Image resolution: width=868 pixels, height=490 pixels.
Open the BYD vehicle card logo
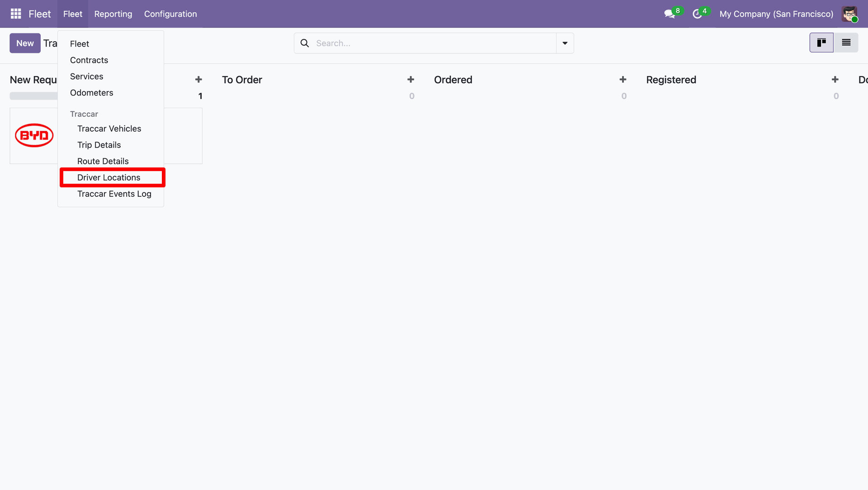pos(34,135)
